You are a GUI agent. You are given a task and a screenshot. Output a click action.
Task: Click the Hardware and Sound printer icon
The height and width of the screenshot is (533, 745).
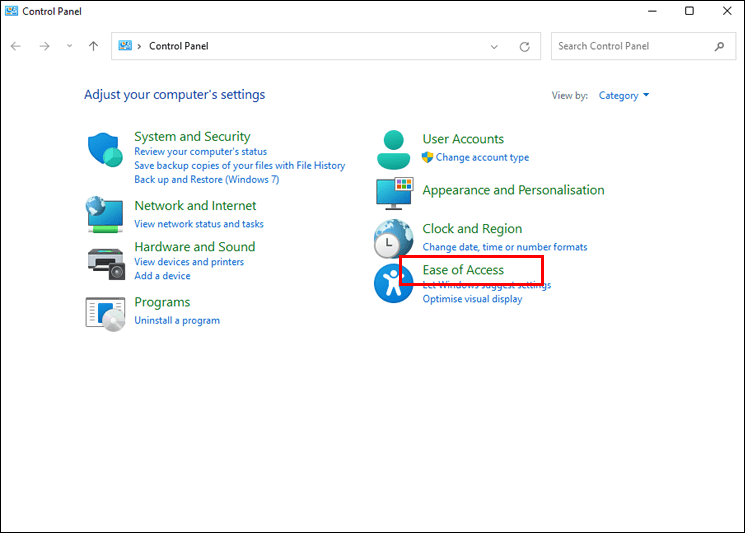(x=105, y=262)
